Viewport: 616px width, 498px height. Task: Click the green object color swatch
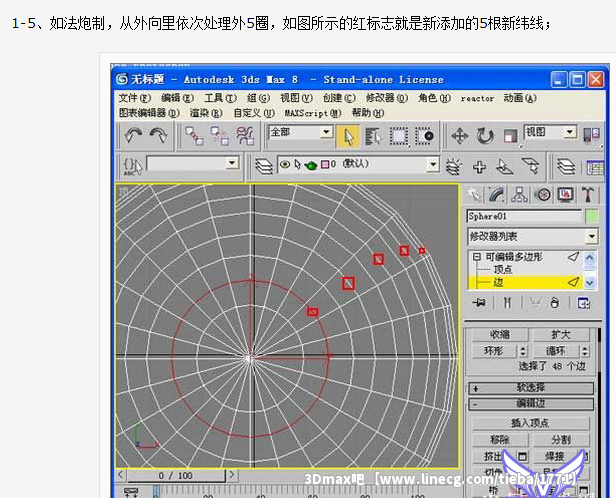592,216
